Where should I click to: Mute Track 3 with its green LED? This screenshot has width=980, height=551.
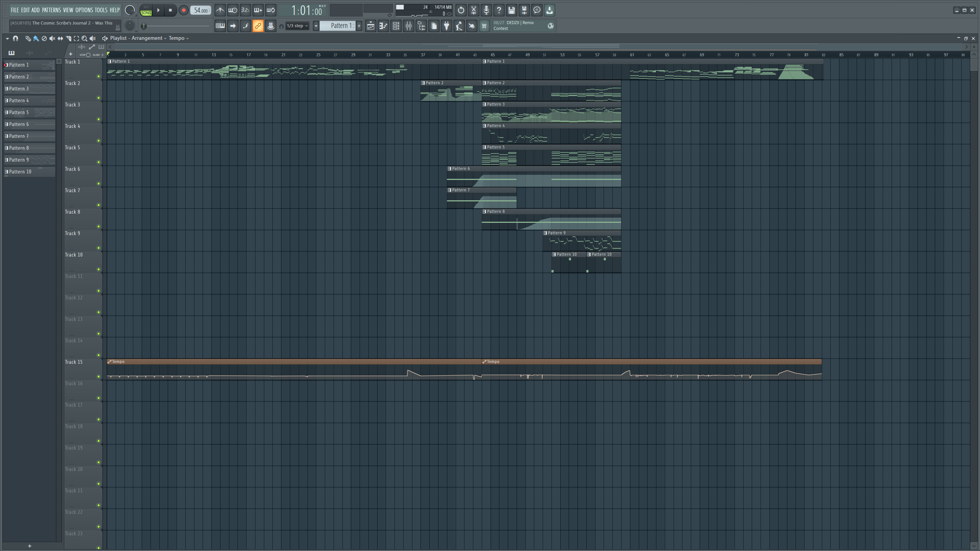click(98, 119)
